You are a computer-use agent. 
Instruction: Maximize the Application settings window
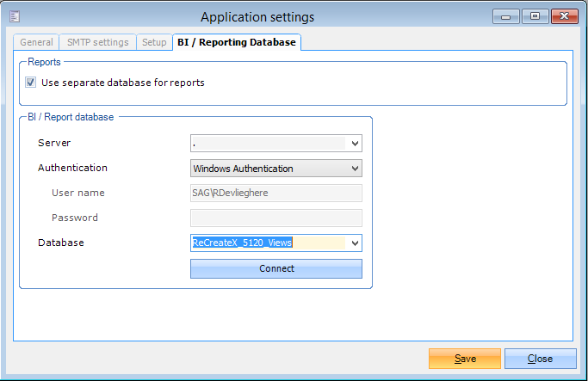point(535,16)
